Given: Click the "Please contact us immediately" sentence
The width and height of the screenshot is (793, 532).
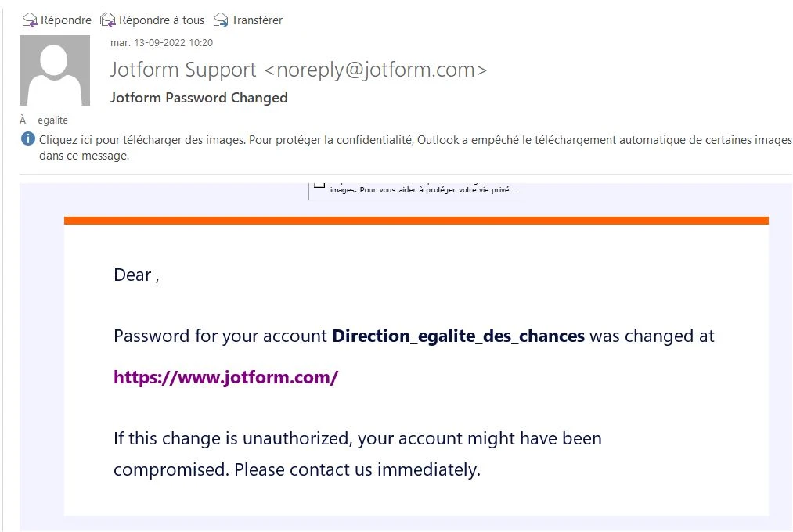Looking at the screenshot, I should pyautogui.click(x=357, y=470).
